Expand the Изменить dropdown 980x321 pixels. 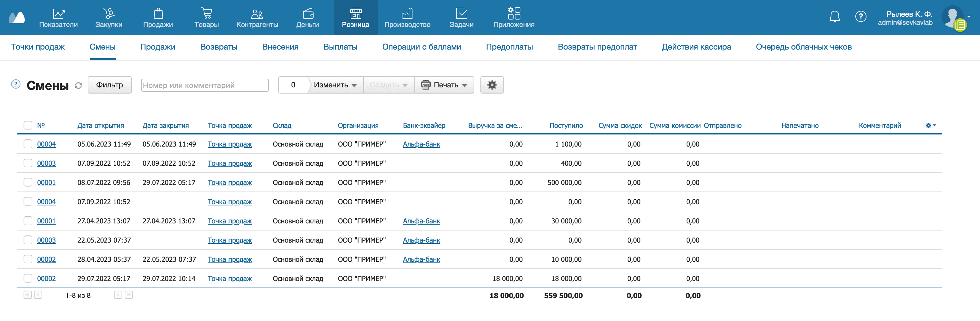click(x=335, y=85)
